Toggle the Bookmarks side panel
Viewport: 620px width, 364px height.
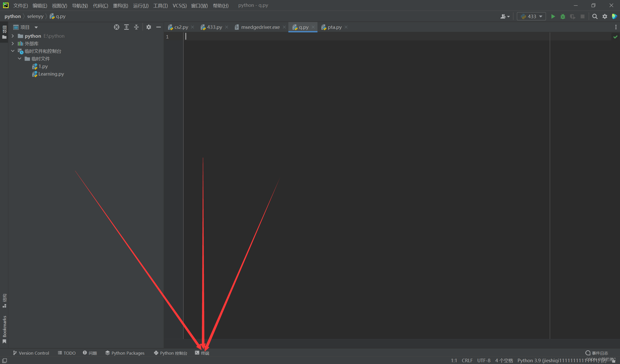[x=4, y=329]
